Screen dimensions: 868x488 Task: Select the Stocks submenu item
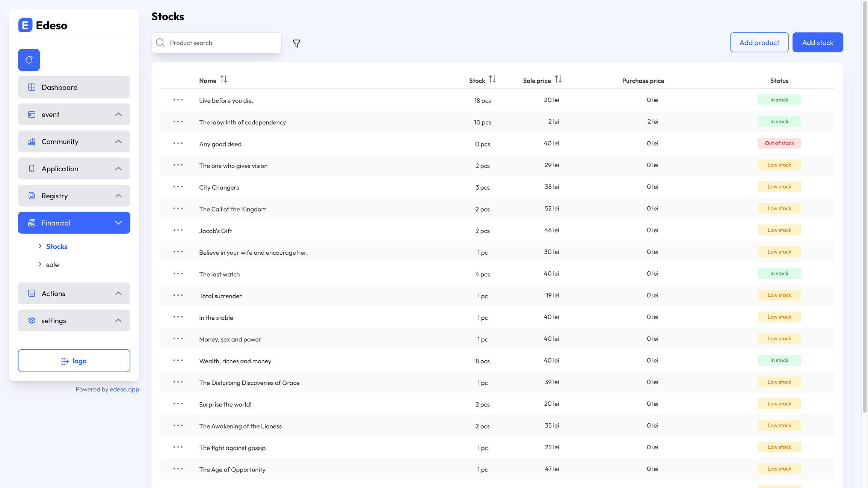(57, 246)
